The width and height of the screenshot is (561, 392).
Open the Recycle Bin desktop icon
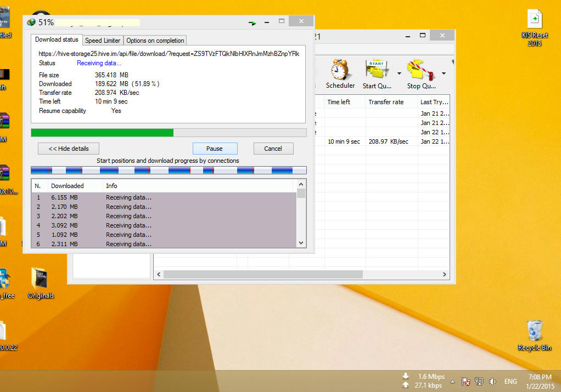pyautogui.click(x=534, y=335)
